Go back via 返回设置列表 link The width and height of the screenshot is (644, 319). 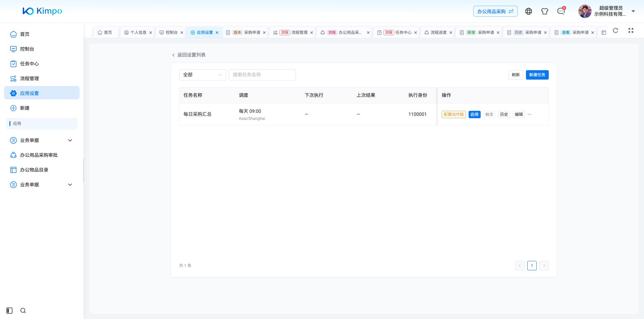189,55
